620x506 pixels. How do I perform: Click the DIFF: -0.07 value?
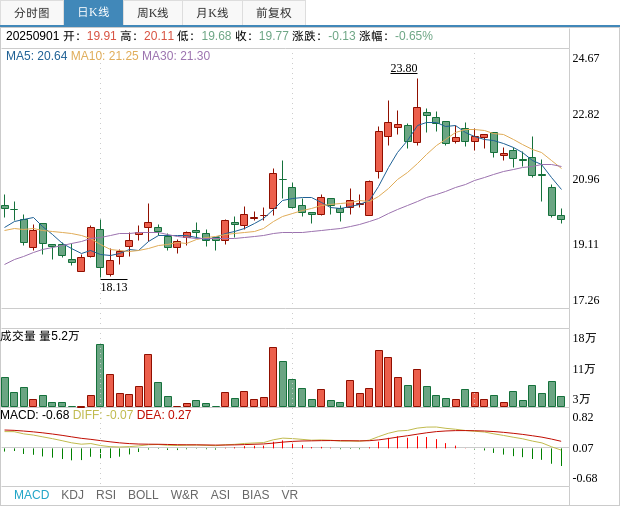point(103,415)
